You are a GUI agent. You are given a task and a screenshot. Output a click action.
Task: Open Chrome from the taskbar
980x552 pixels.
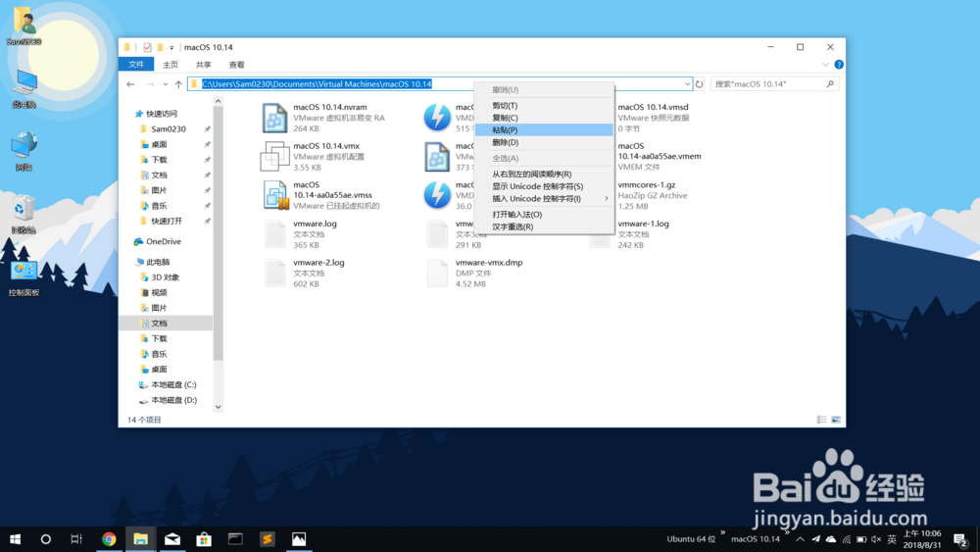tap(109, 539)
